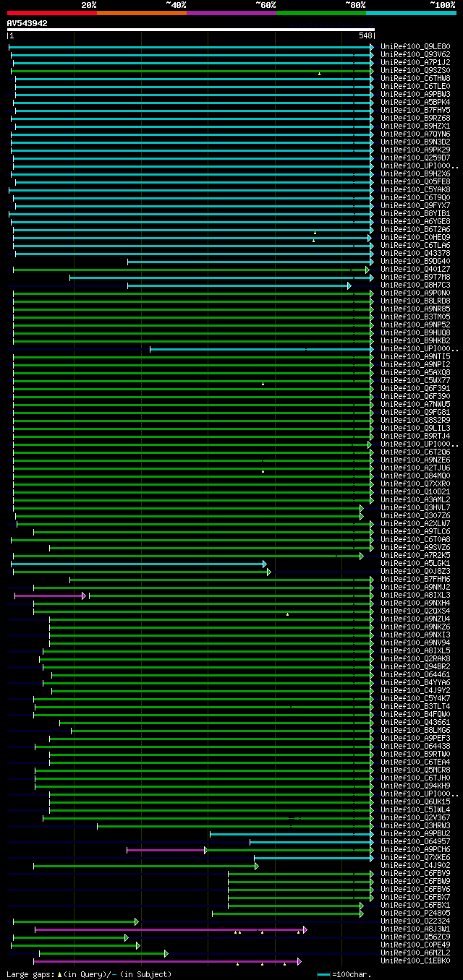
Task: Select label UniRef100_Q5MCR8
Action: (415, 770)
